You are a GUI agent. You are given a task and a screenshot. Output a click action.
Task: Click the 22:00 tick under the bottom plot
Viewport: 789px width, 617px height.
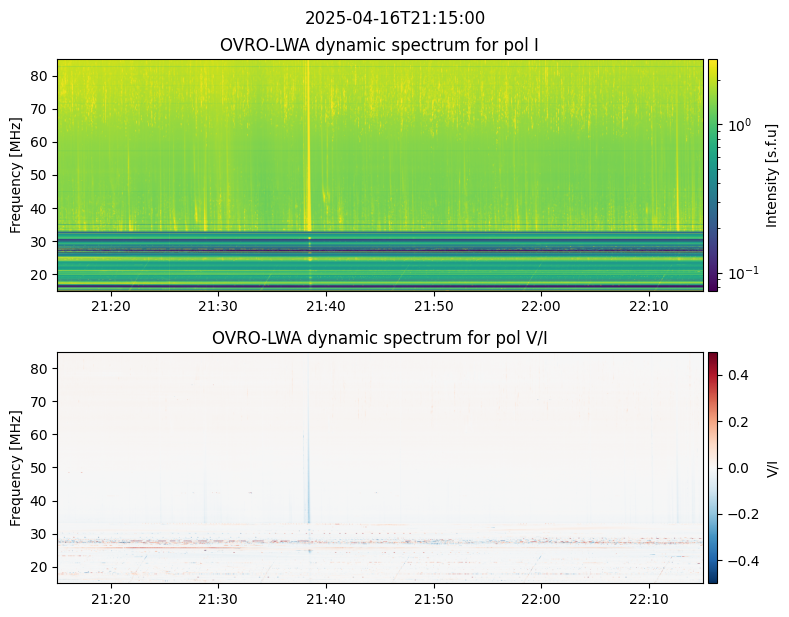coord(541,598)
